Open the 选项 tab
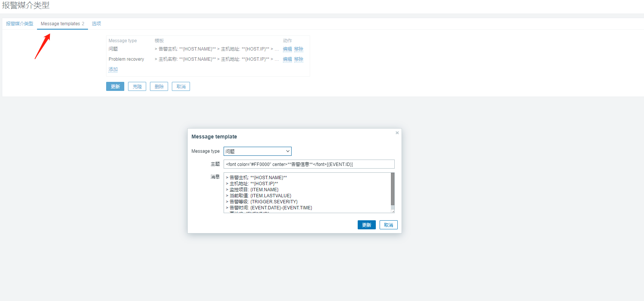The height and width of the screenshot is (301, 644). point(96,24)
